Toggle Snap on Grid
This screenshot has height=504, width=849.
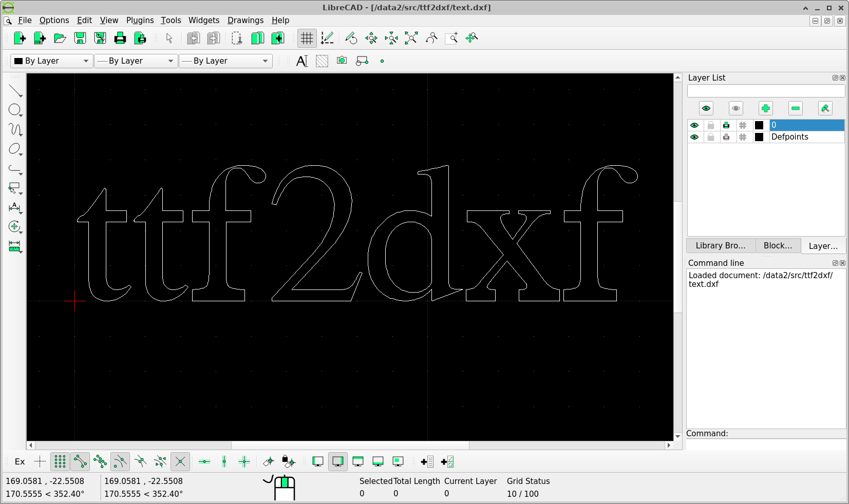(60, 461)
